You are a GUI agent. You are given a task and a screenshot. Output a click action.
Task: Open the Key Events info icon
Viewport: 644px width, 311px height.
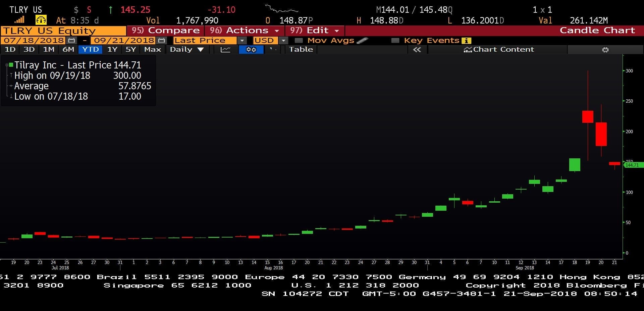[x=466, y=41]
